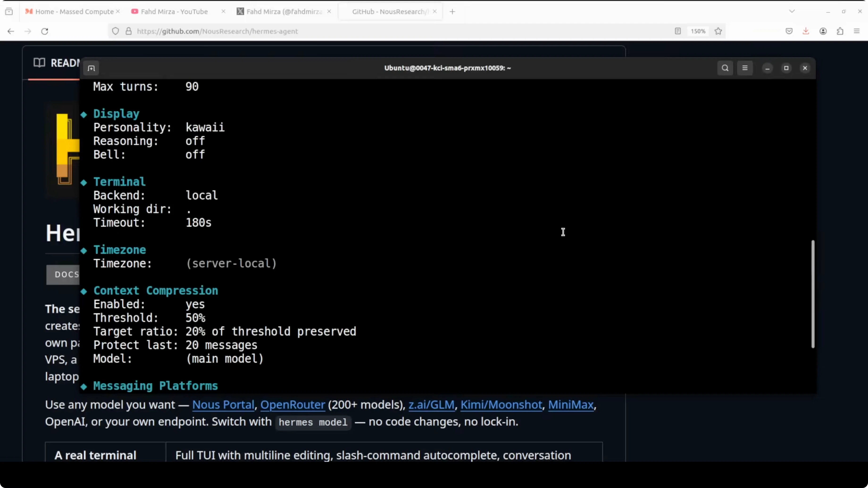Click the new terminal tab icon
This screenshot has width=868, height=488.
point(91,68)
